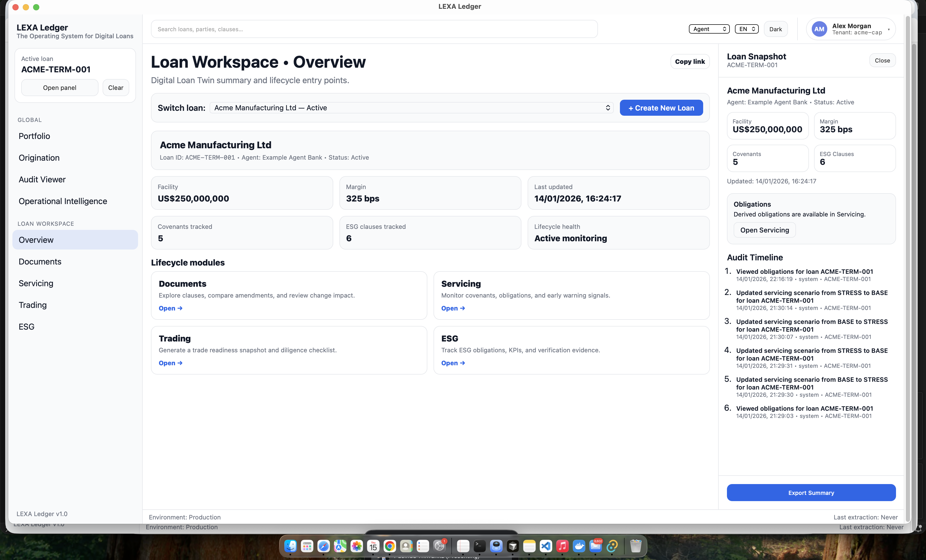The height and width of the screenshot is (560, 926).
Task: Open the Music app in the dock
Action: pos(562,546)
